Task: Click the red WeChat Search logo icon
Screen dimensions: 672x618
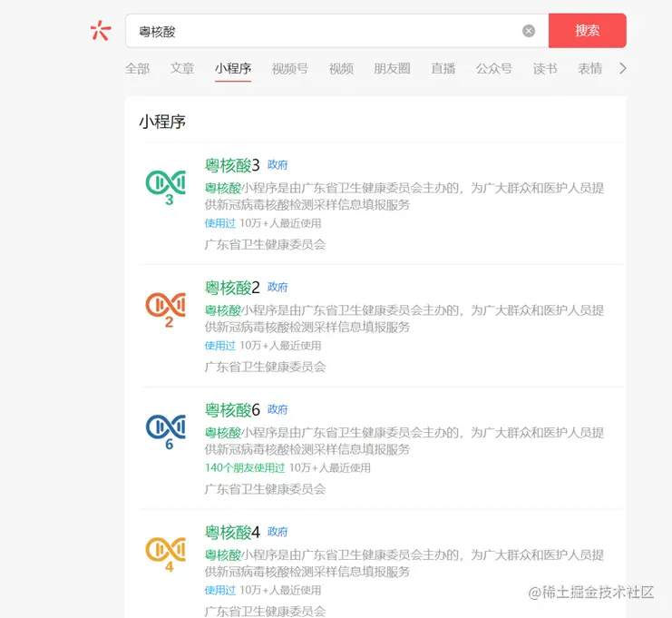Action: click(x=101, y=31)
